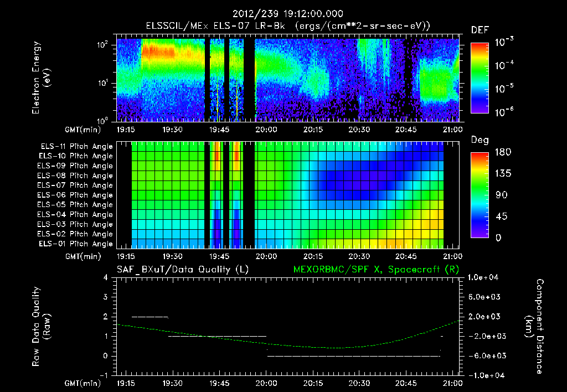Viewport: 567px width, 392px height.
Task: Select the ELS-01 Pitch Angle row label
Action: tap(76, 244)
